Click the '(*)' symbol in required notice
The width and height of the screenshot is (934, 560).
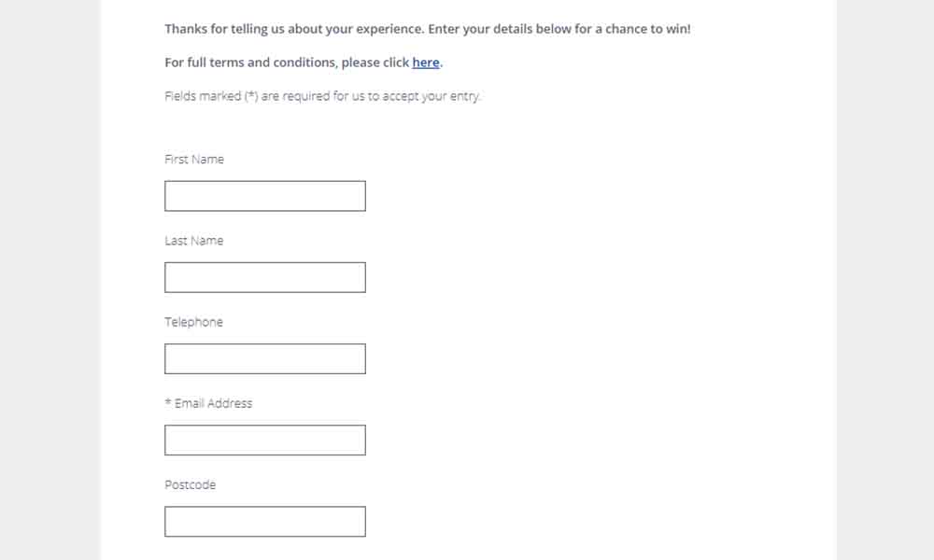point(251,96)
